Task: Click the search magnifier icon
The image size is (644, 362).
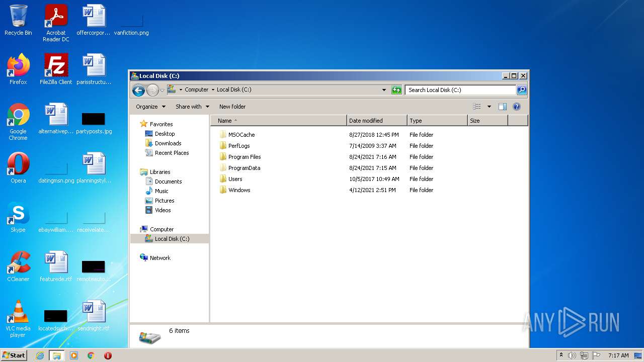Action: pos(522,90)
